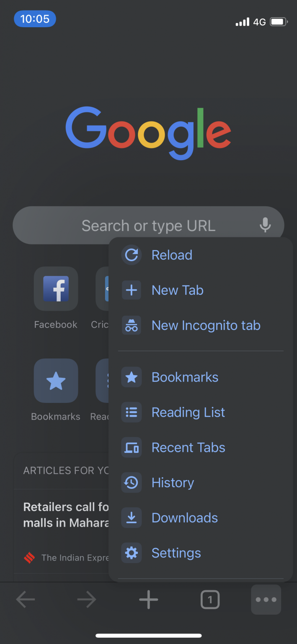Tap the Reload circular arrow icon
Image resolution: width=297 pixels, height=644 pixels.
tap(132, 255)
